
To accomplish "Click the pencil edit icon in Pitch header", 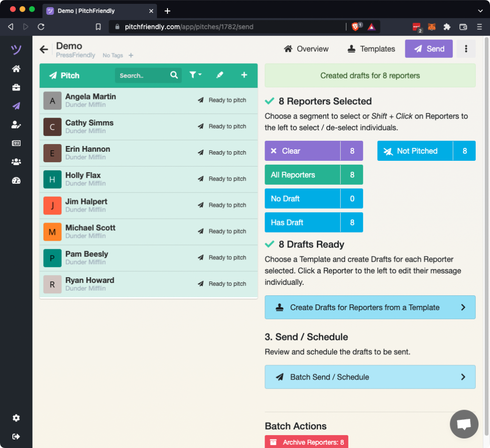I will [x=220, y=75].
